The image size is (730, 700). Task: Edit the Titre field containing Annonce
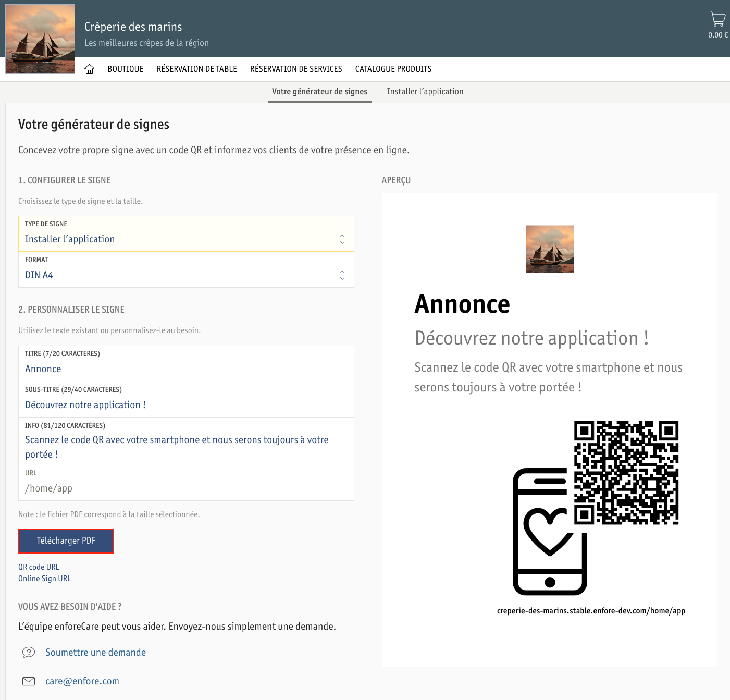coord(186,364)
